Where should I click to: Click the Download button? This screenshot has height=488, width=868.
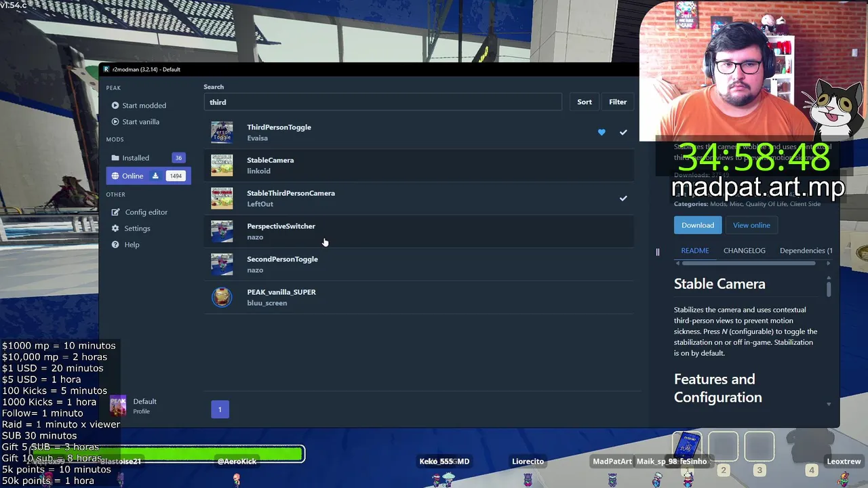(x=698, y=225)
